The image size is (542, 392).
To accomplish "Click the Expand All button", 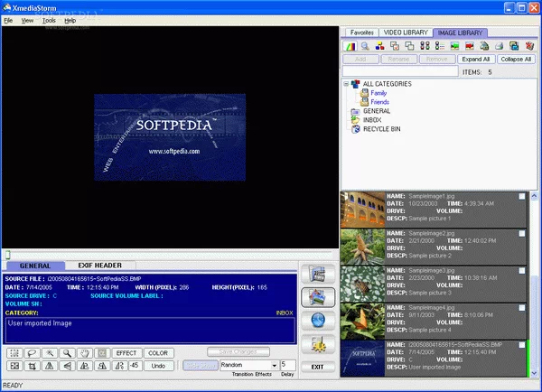I will 476,59.
